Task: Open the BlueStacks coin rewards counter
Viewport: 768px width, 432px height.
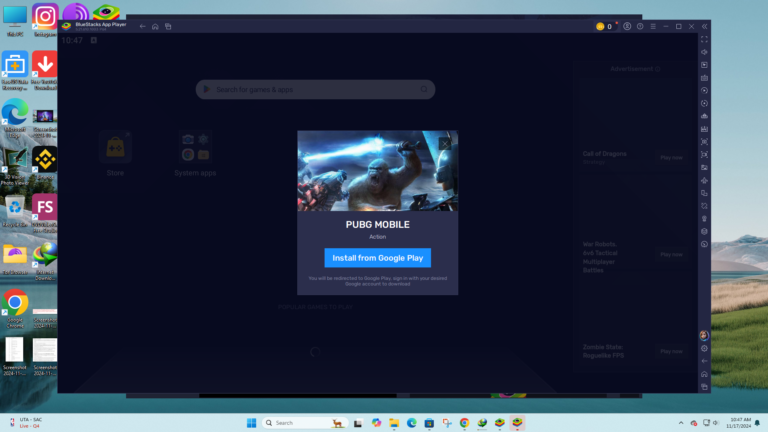Action: click(x=604, y=26)
